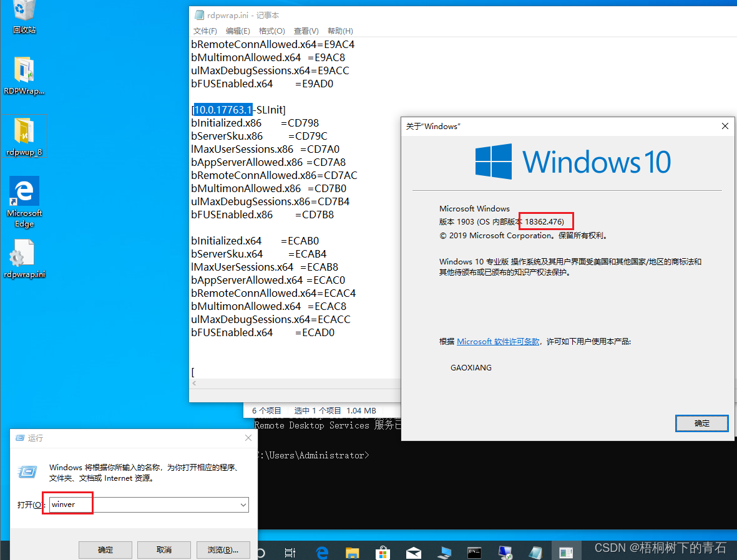Open the 帮助 menu in Notepad
Image resolution: width=737 pixels, height=560 pixels.
click(340, 31)
